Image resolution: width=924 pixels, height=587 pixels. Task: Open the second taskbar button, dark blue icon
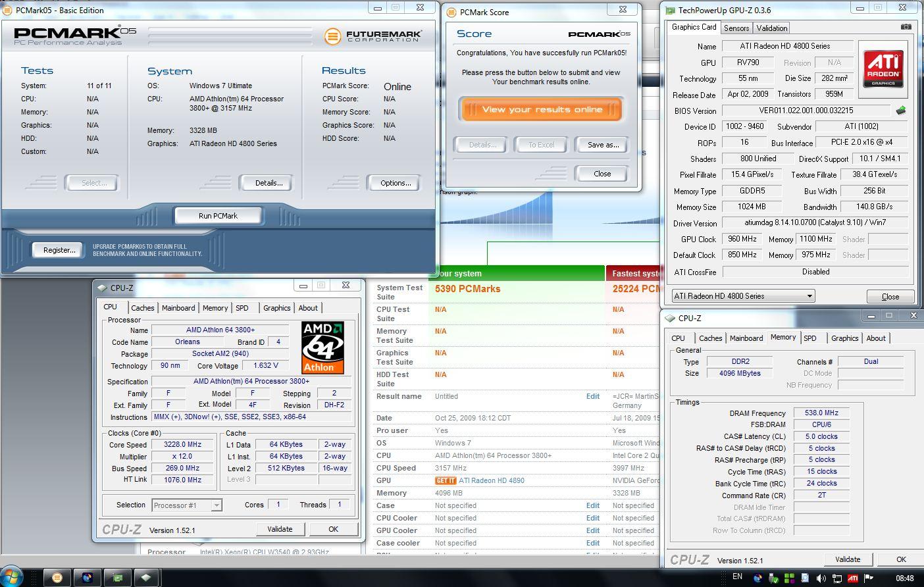pyautogui.click(x=88, y=578)
